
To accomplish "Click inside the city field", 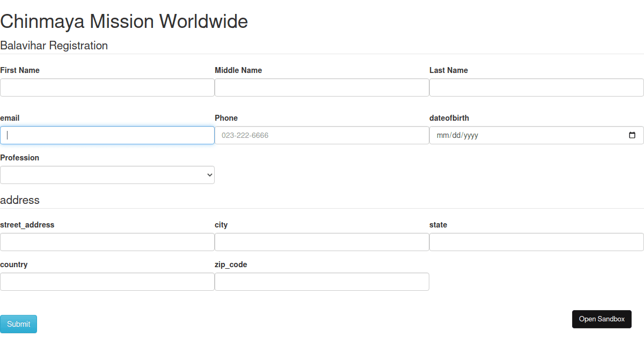I will (322, 241).
